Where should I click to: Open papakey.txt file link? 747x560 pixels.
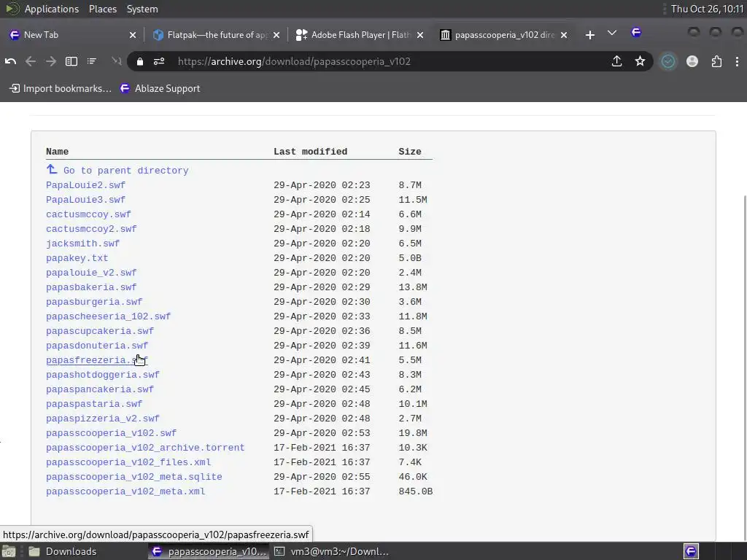(77, 258)
